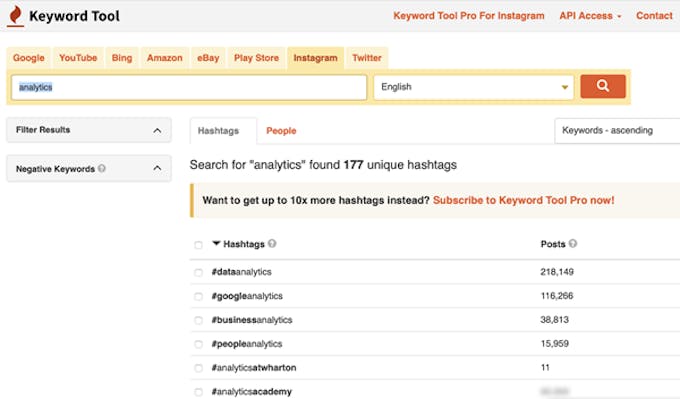Click the #analyticsatwharton hashtag
This screenshot has width=680, height=399.
tap(254, 367)
